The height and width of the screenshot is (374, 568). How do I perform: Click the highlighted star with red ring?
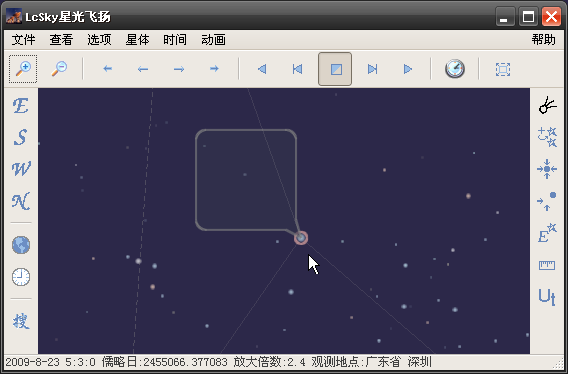click(301, 238)
